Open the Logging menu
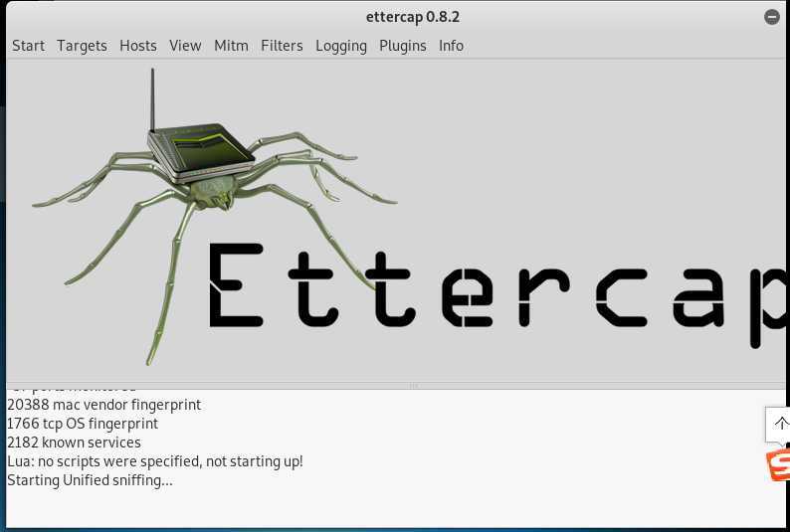This screenshot has width=790, height=532. (341, 46)
